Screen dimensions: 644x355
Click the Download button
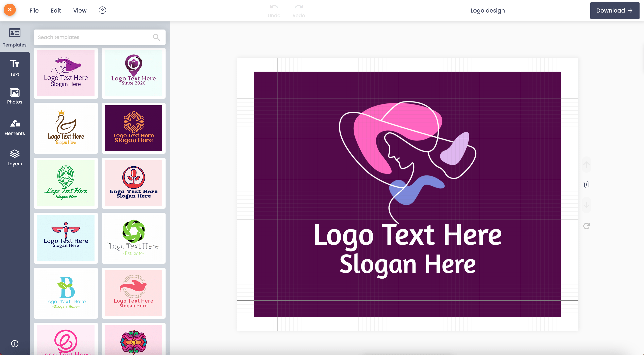(615, 11)
